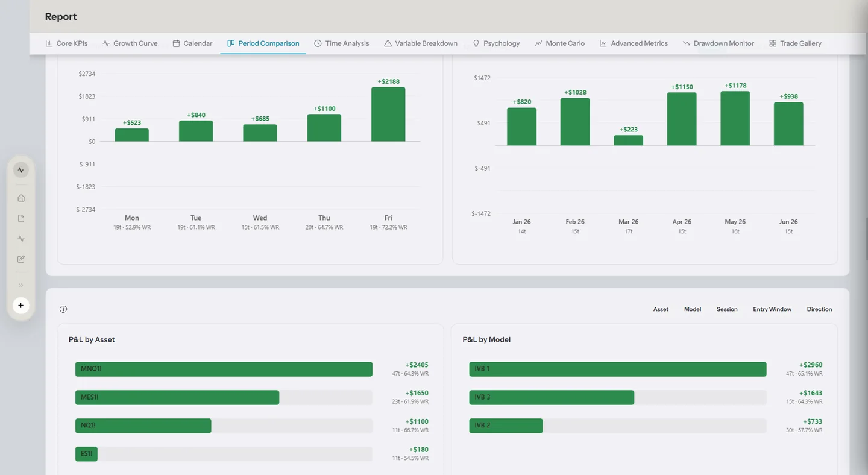Click the top activity pulse sidebar icon
Viewport: 868px width, 475px height.
click(21, 170)
